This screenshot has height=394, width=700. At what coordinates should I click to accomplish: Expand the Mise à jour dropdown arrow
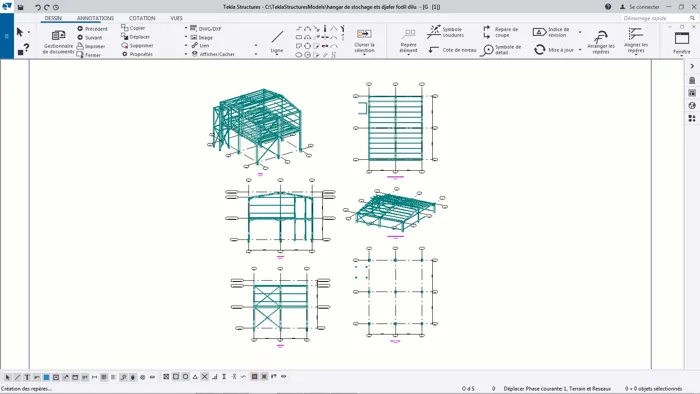coord(580,50)
